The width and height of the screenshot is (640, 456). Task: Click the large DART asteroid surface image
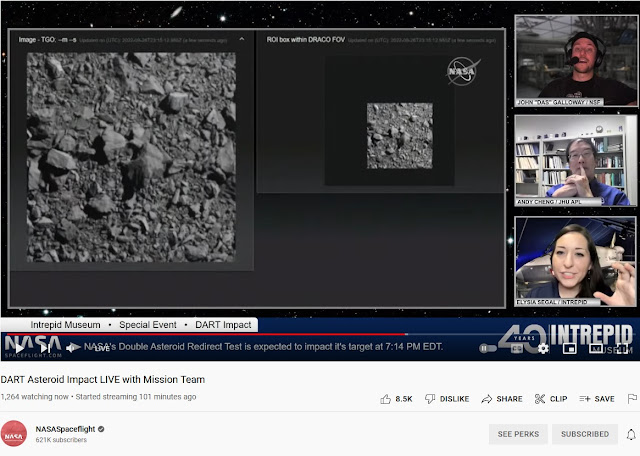click(x=131, y=157)
